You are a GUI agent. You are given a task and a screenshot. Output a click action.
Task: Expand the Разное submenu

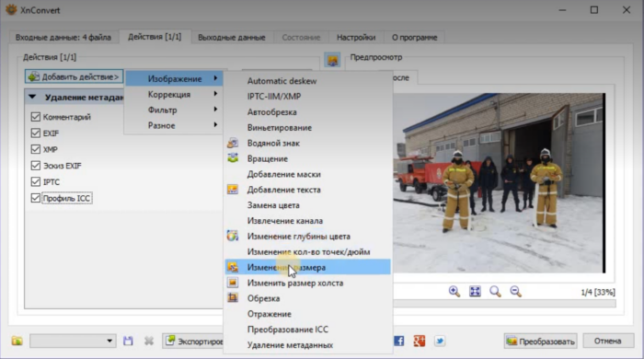174,125
